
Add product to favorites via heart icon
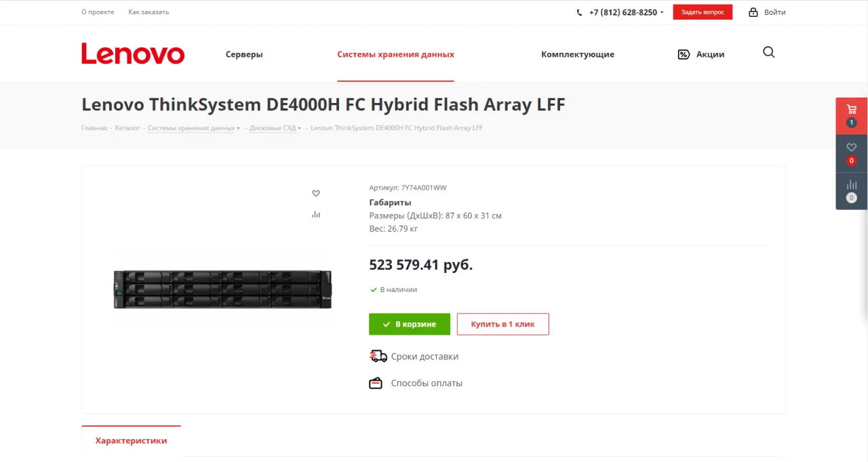(x=316, y=194)
